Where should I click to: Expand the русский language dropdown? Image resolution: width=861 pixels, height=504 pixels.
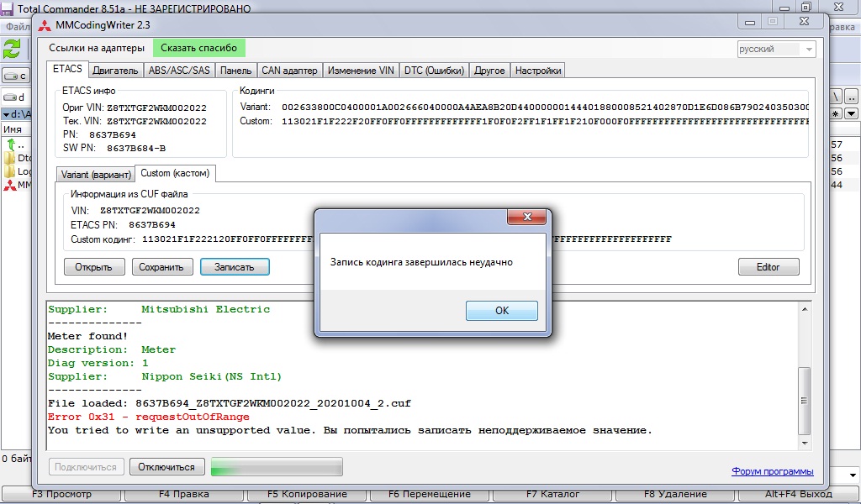(776, 49)
